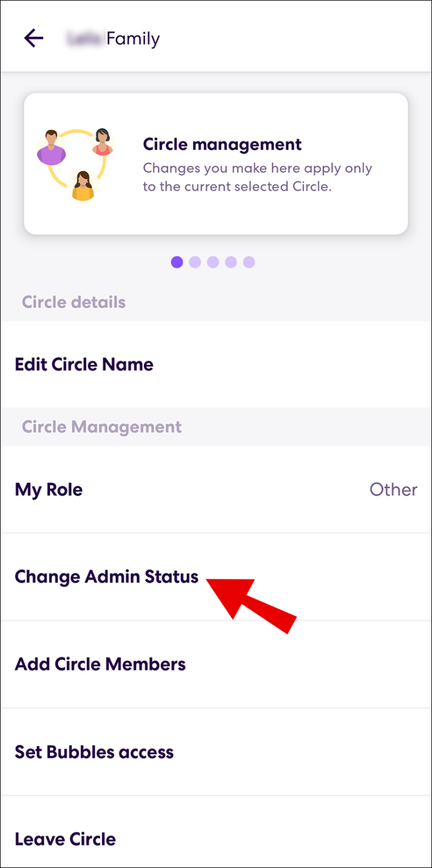Open Edit Circle Name
The image size is (432, 868).
(x=216, y=364)
